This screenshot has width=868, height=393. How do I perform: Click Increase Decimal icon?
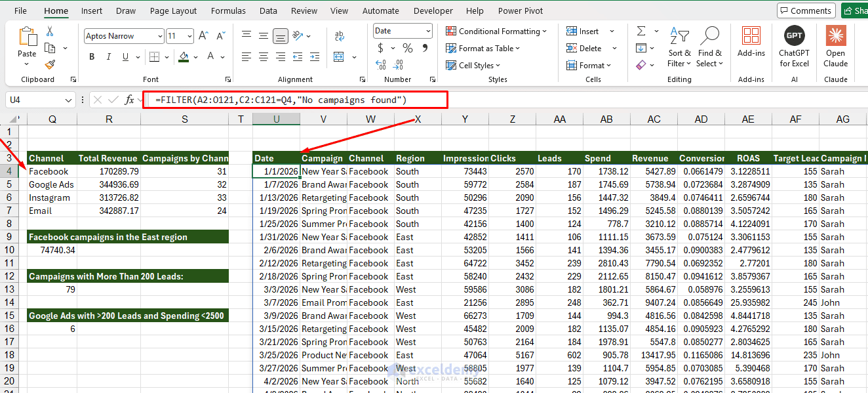tap(381, 64)
